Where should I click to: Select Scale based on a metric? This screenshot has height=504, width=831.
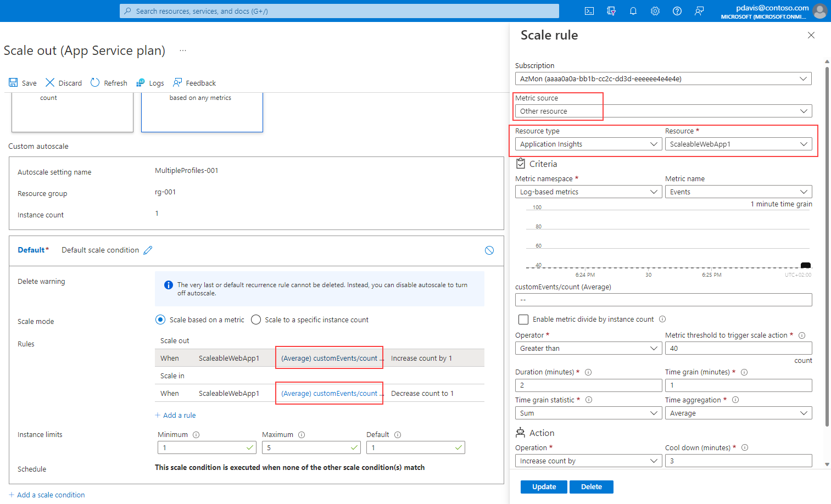[160, 320]
